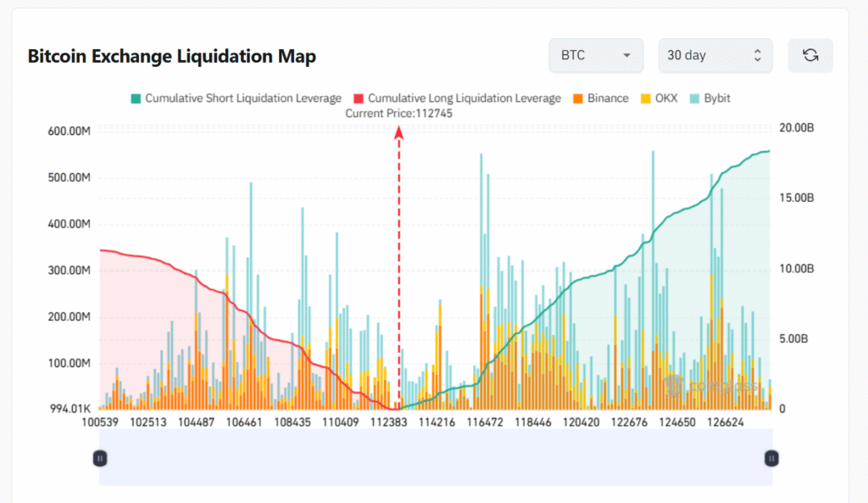Screen dimensions: 868x503
Task: Click red arrowhead atop current price line
Action: click(398, 131)
